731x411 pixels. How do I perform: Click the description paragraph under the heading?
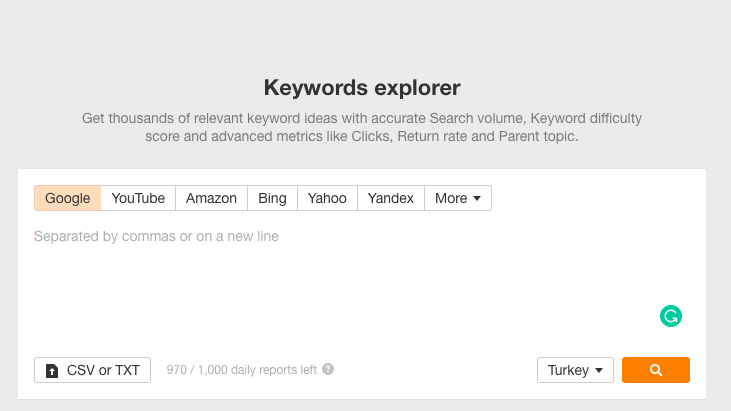point(362,127)
